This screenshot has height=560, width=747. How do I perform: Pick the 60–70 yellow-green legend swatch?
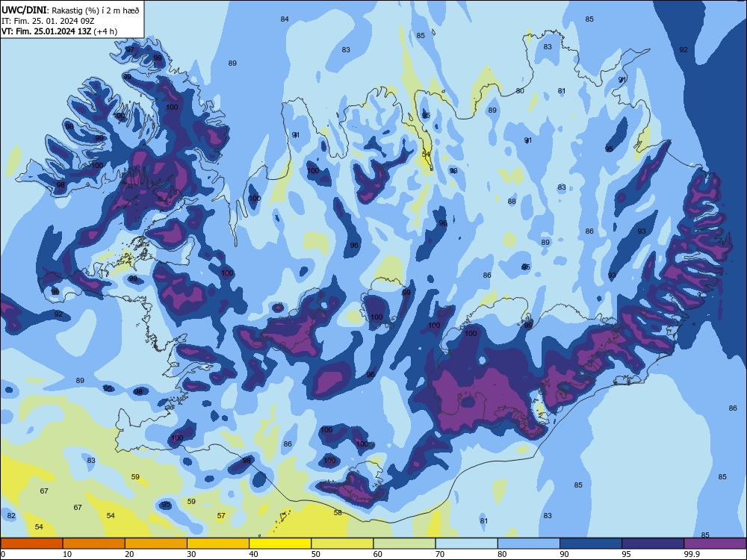click(x=404, y=544)
